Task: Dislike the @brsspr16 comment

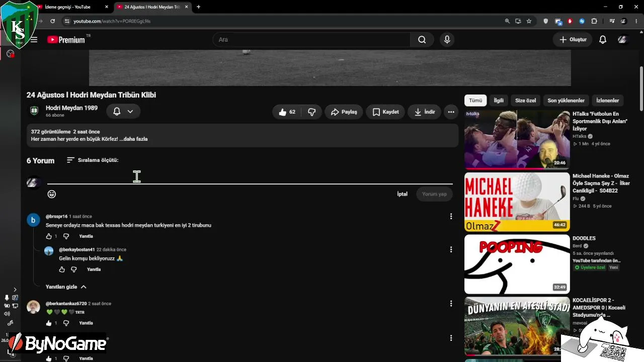Action: [66, 236]
